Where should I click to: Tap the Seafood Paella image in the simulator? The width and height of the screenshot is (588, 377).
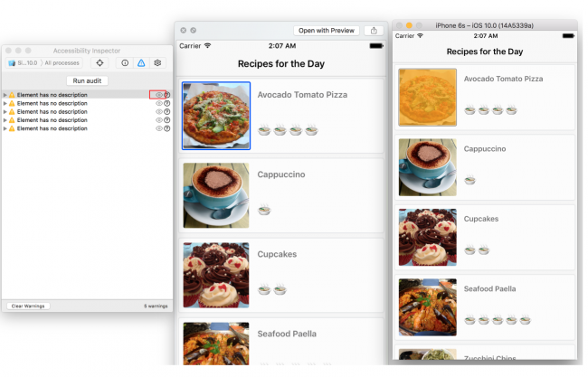(x=428, y=306)
